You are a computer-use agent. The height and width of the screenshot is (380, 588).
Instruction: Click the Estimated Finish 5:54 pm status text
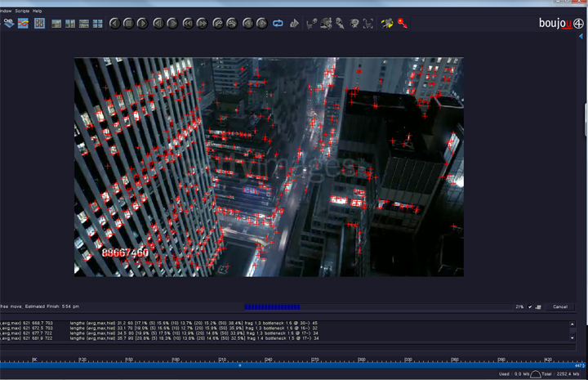[52, 306]
